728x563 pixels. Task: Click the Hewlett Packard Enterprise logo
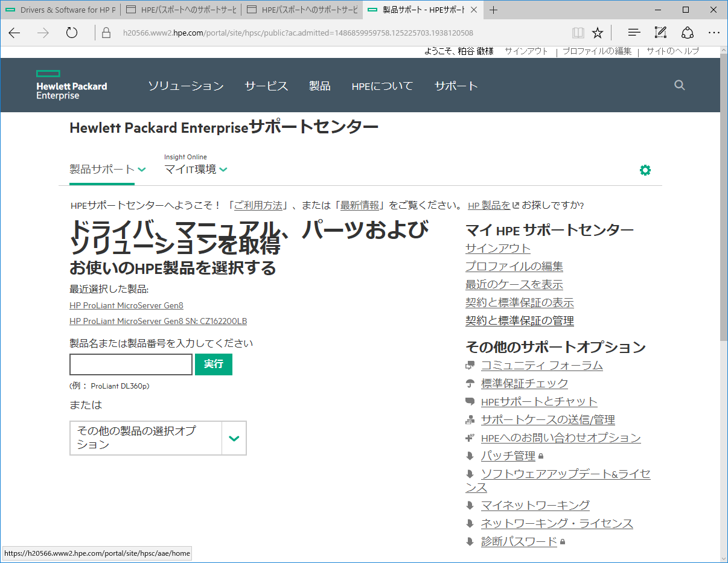(71, 85)
